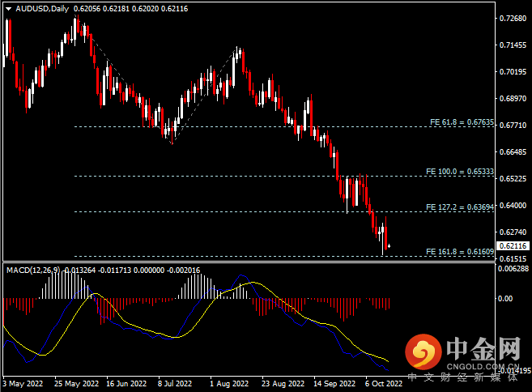Click the 3 May 2022 date label
532x392 pixels.
click(x=23, y=384)
